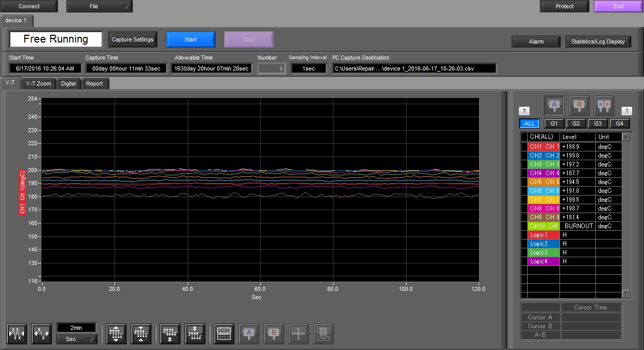The height and width of the screenshot is (350, 644).
Task: Open the Statistics/Log Display
Action: click(x=598, y=41)
